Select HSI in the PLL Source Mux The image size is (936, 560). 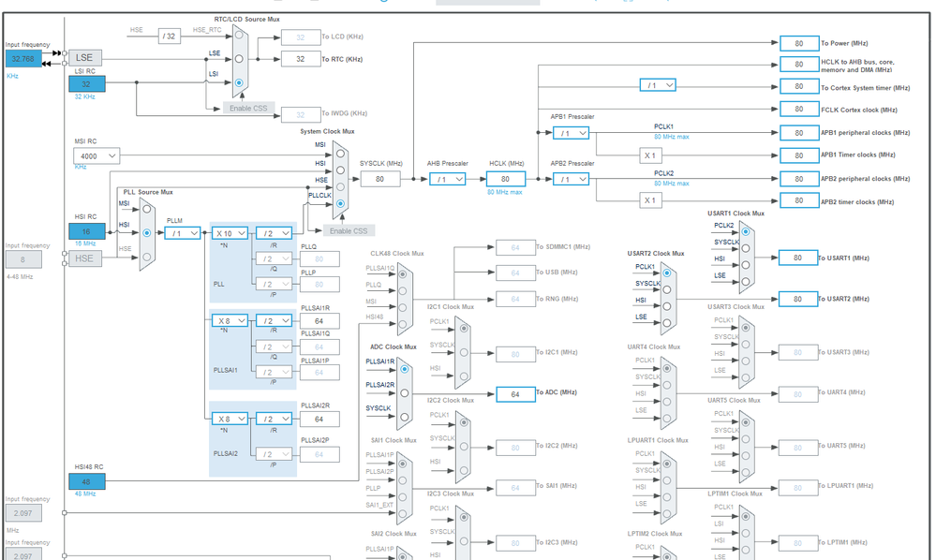(x=147, y=232)
